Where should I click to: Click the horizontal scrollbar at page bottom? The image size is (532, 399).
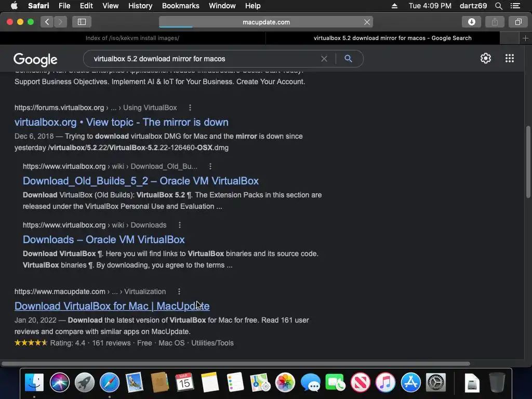(235, 364)
